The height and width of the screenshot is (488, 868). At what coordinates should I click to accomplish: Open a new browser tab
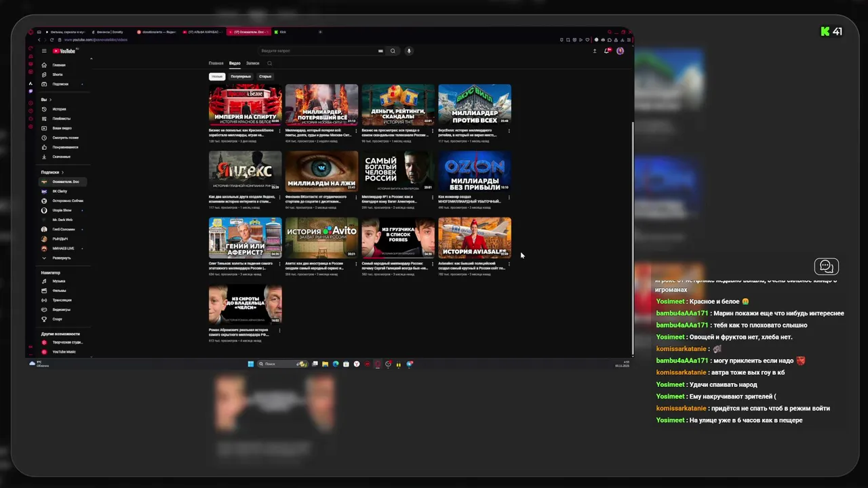pyautogui.click(x=320, y=32)
